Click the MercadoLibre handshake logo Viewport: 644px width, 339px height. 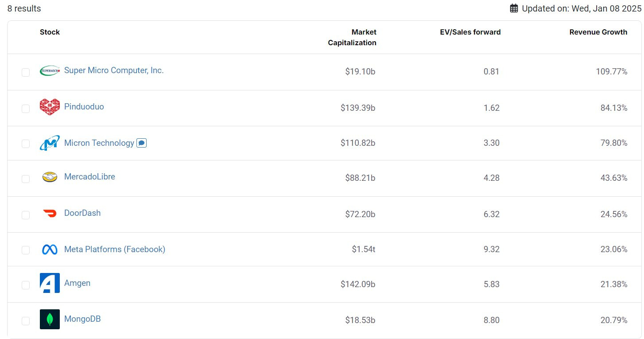coord(50,177)
